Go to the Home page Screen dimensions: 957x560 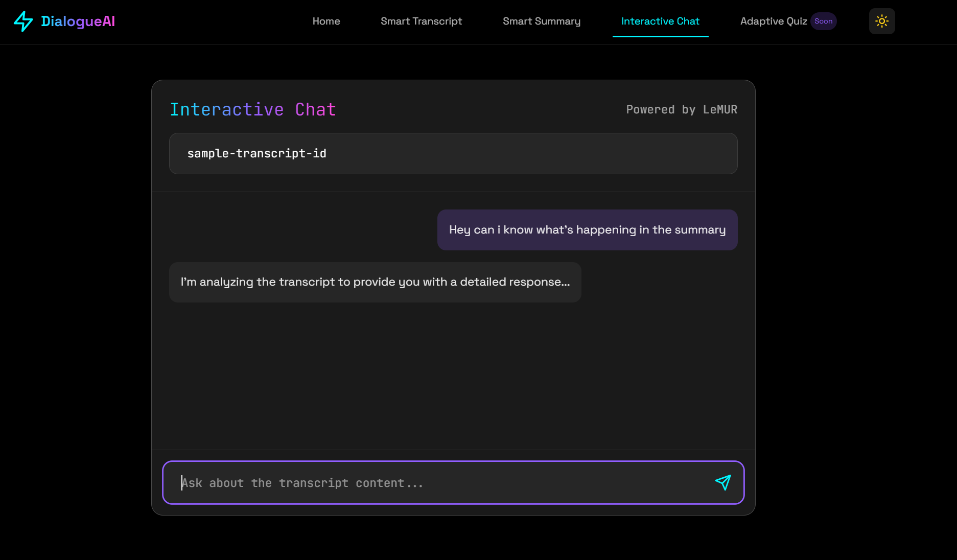tap(326, 21)
